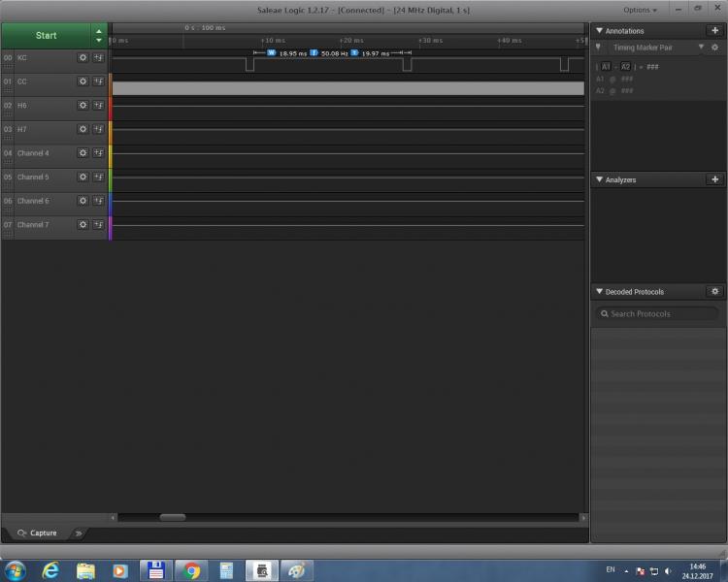Open settings gear for channel 00 KC
The width and height of the screenshot is (728, 582).
(83, 57)
